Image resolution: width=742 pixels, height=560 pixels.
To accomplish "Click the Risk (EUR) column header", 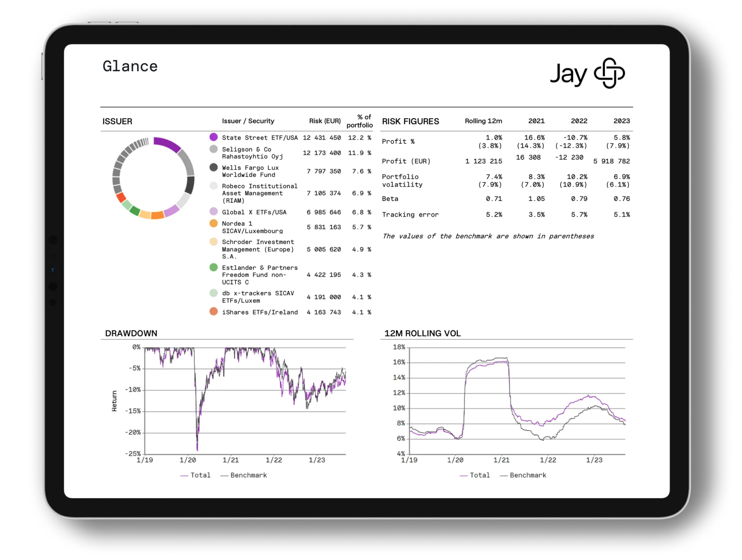I will [x=325, y=121].
